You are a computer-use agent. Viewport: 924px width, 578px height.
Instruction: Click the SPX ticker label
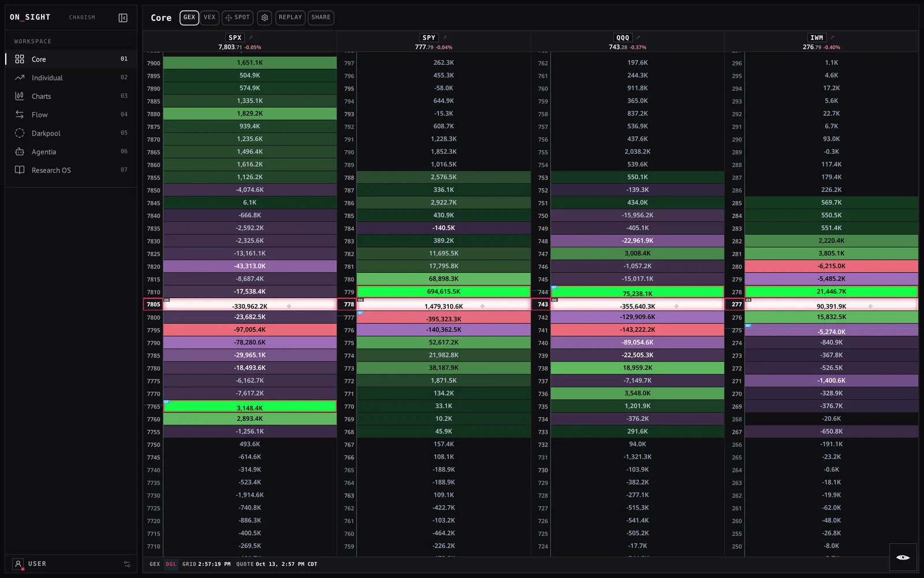point(235,38)
